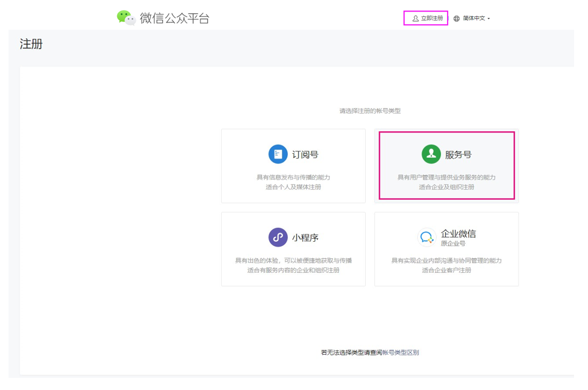Click the blue 订阅号 document icon
Viewport: 588px width, 390px height.
tap(278, 154)
